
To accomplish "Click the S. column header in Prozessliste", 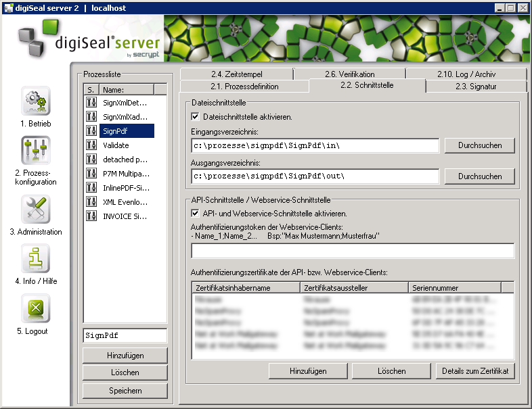I will [91, 90].
